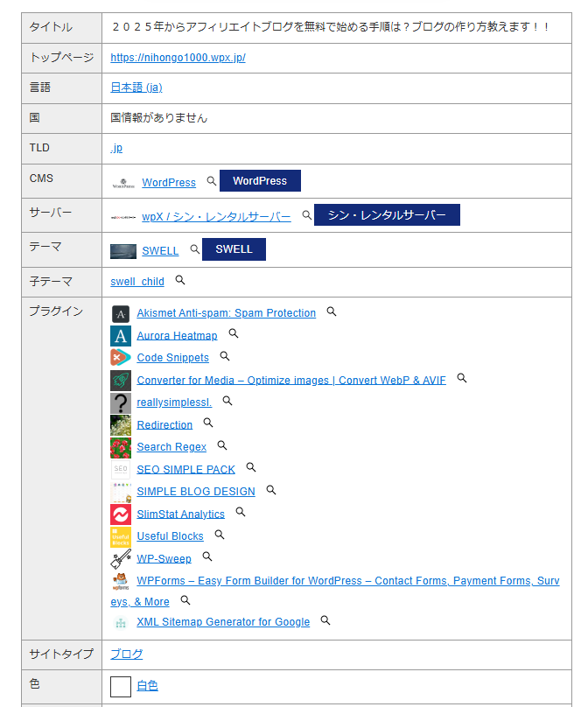Open the 白色 color link
Screen dimensions: 588x707
148,686
